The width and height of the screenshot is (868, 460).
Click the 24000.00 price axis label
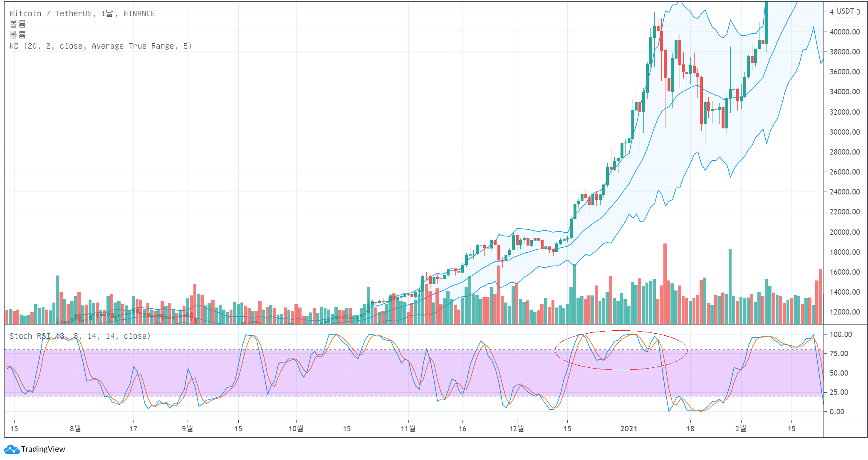[x=845, y=192]
